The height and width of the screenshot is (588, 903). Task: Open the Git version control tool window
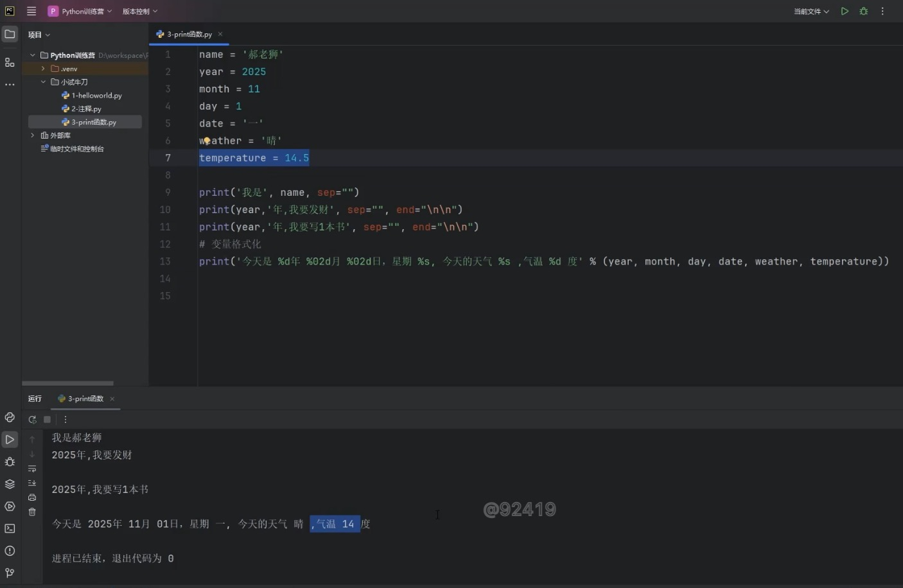[10, 573]
